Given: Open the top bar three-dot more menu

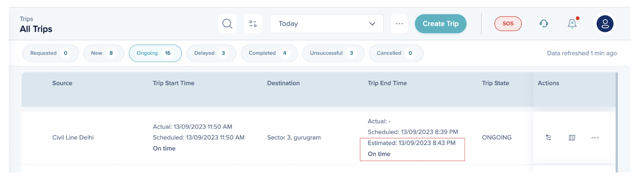Looking at the screenshot, I should pos(399,24).
